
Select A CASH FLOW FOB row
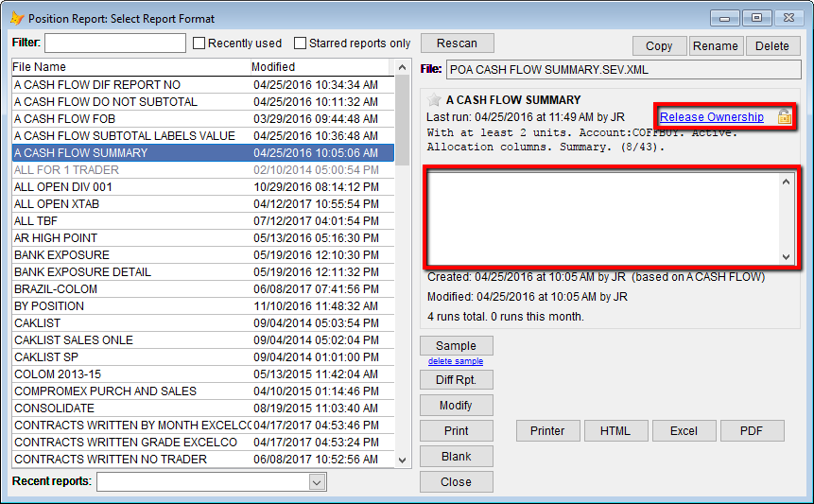(203, 119)
